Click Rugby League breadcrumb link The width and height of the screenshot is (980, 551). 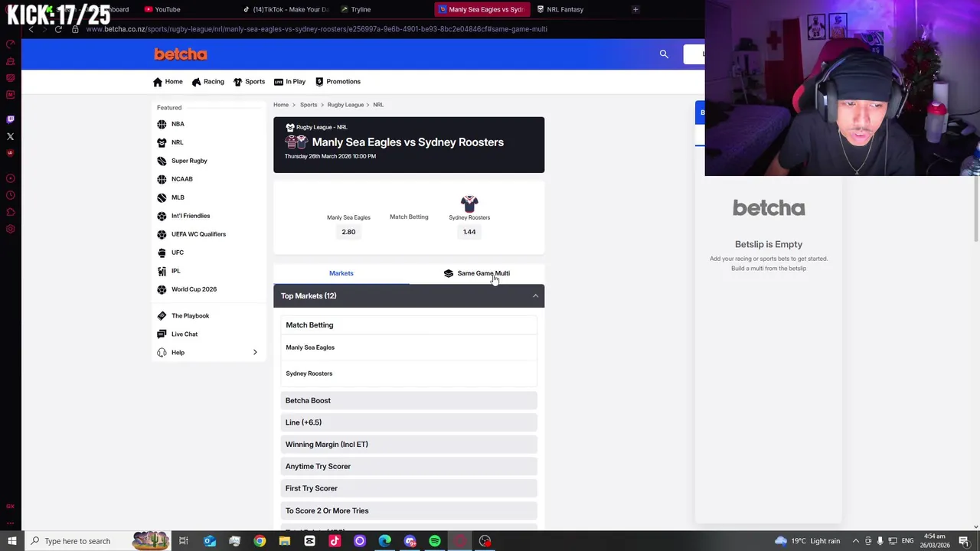point(345,105)
